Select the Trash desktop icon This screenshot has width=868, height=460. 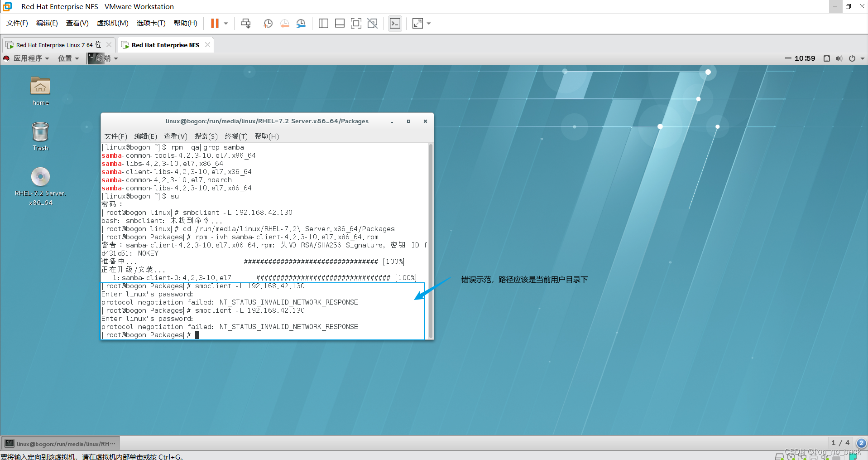(40, 136)
